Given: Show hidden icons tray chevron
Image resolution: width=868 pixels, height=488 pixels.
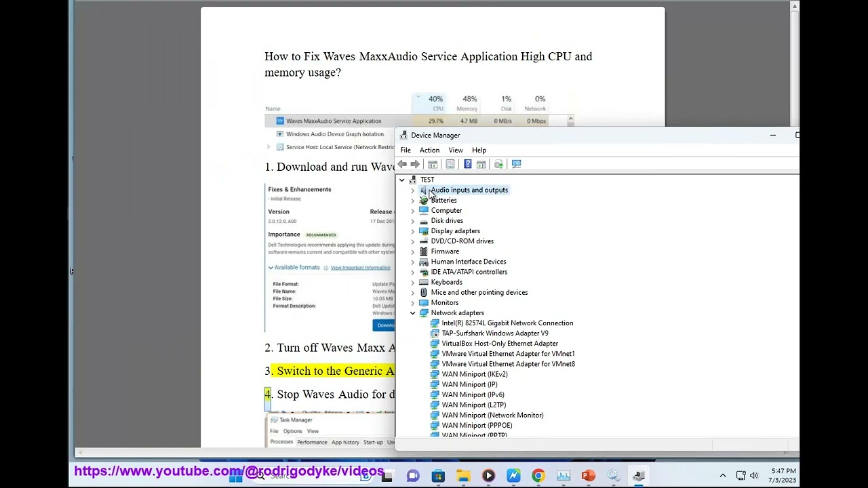Looking at the screenshot, I should pyautogui.click(x=723, y=476).
